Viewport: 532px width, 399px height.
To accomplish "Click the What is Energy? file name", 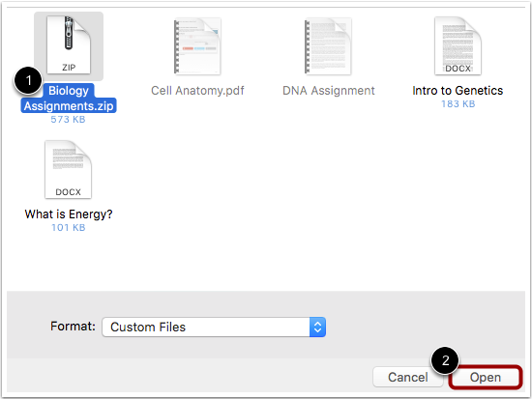I will tap(69, 214).
